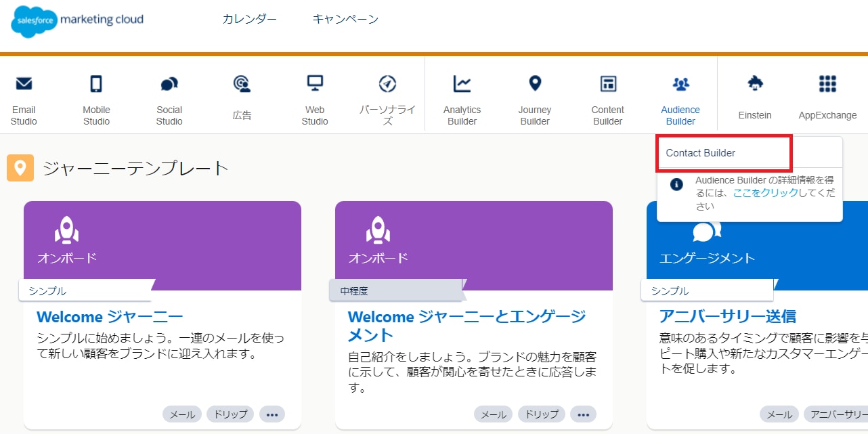Click Welcome ジャーニー description text

pyautogui.click(x=160, y=345)
